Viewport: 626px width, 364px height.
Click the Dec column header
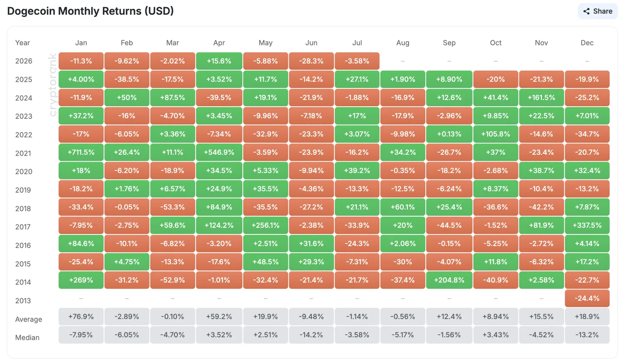click(x=587, y=42)
